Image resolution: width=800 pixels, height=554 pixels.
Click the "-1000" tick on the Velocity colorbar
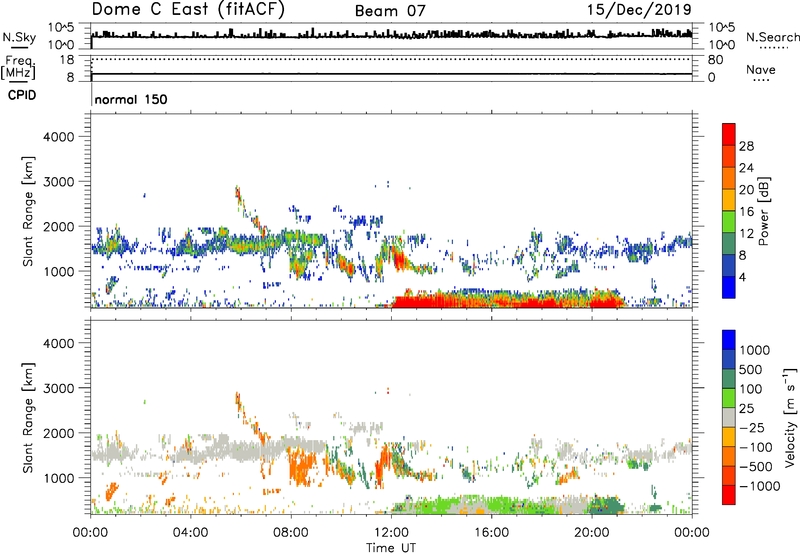point(759,486)
